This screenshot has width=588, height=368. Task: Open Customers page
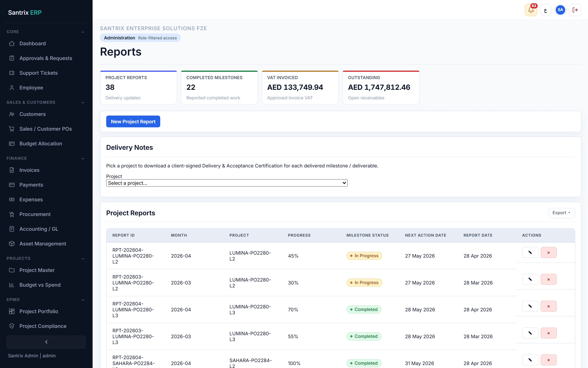click(x=46, y=114)
